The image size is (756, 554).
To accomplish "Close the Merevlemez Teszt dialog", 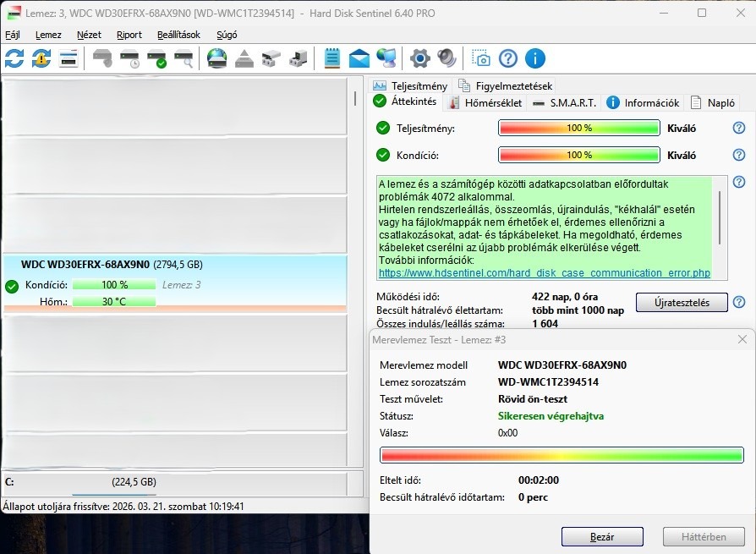I will (742, 339).
